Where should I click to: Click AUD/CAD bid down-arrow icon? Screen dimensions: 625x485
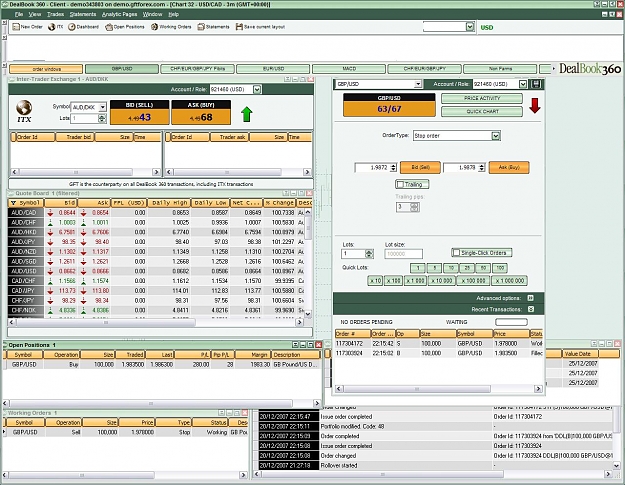click(50, 213)
